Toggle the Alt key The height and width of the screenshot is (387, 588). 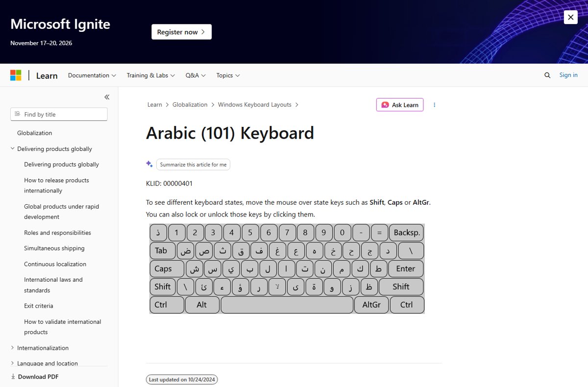pos(202,305)
